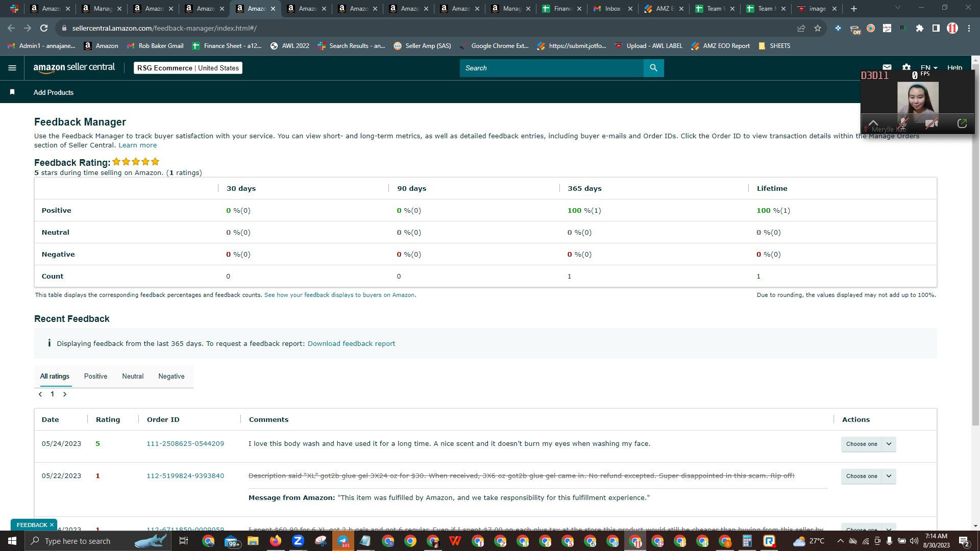Click the expand arrow in the Zoom overlay
The width and height of the screenshot is (980, 551).
tap(873, 123)
